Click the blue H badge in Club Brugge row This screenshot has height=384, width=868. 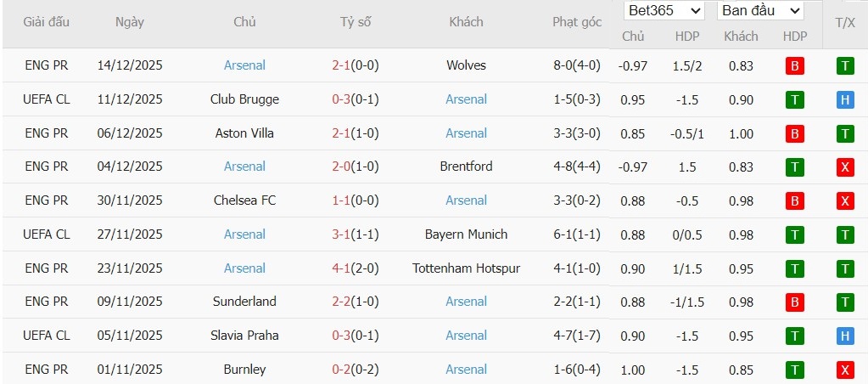pos(845,100)
